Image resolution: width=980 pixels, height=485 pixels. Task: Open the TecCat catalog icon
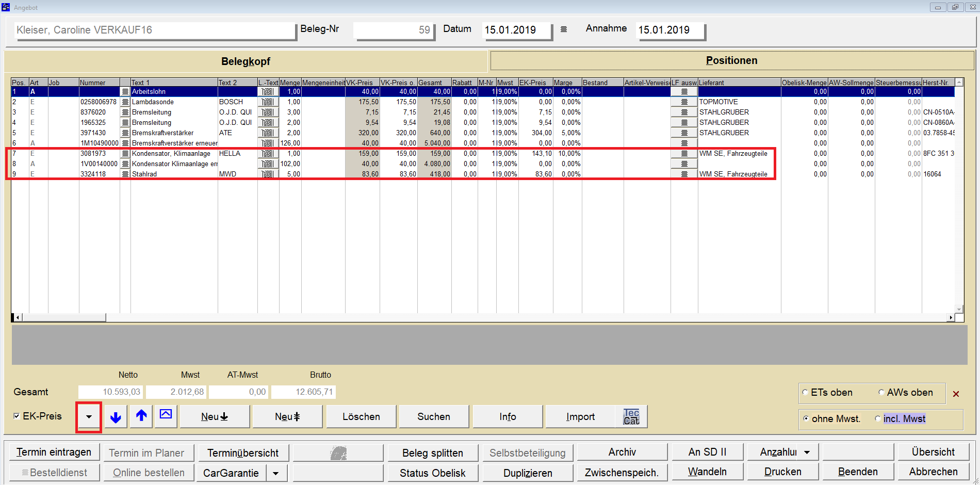631,417
